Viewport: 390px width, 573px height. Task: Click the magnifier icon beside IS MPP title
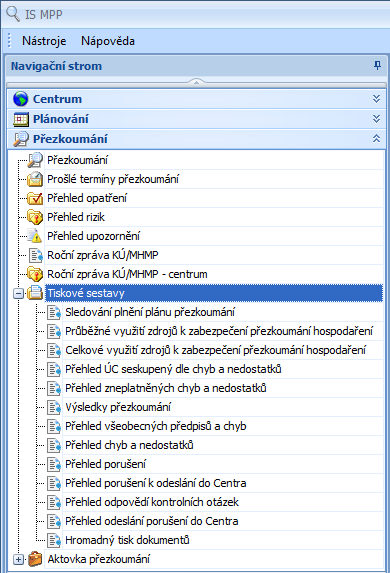13,14
